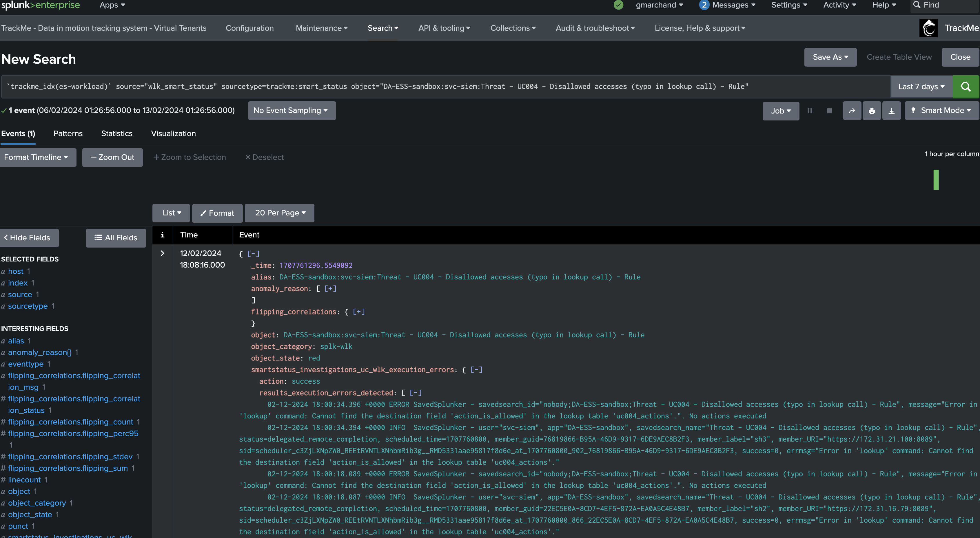Viewport: 980px width, 538px height.
Task: Collapse the smartstatus_investigations execution errors section
Action: pyautogui.click(x=476, y=369)
